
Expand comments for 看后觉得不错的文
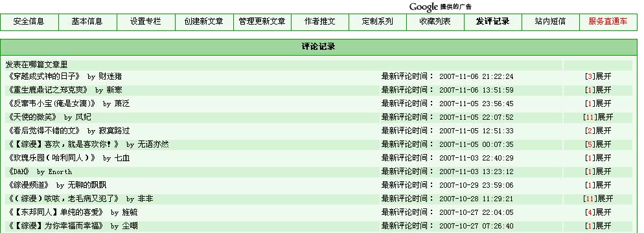tap(598, 131)
